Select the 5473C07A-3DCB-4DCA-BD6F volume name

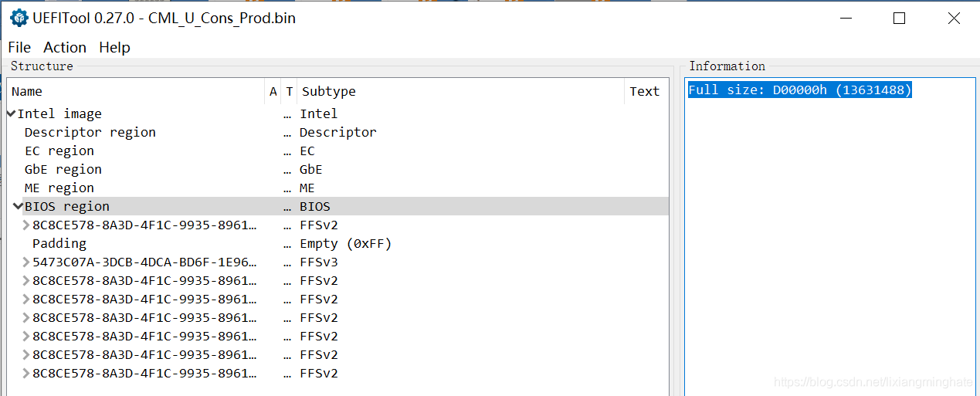tap(144, 262)
